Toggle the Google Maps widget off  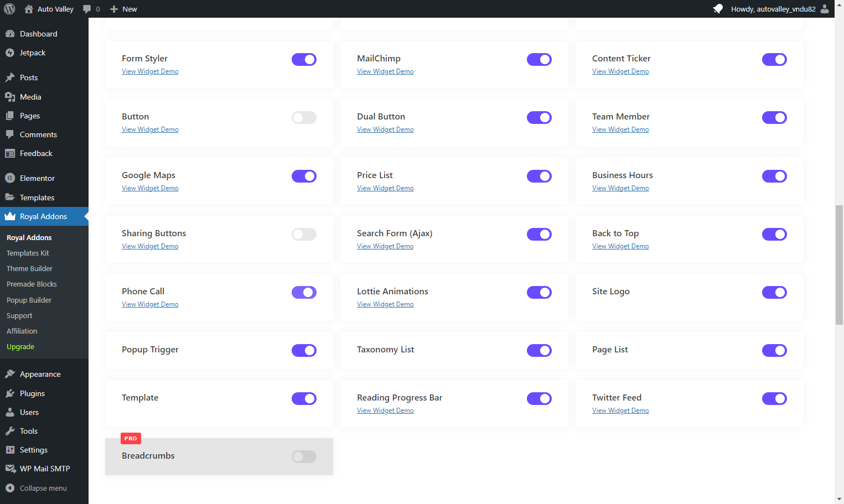[x=304, y=176]
